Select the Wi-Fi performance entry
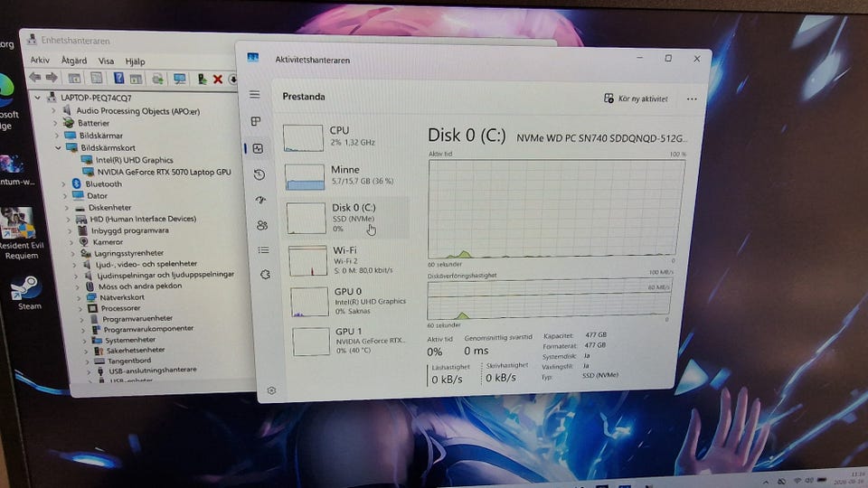This screenshot has width=868, height=488. 349,260
